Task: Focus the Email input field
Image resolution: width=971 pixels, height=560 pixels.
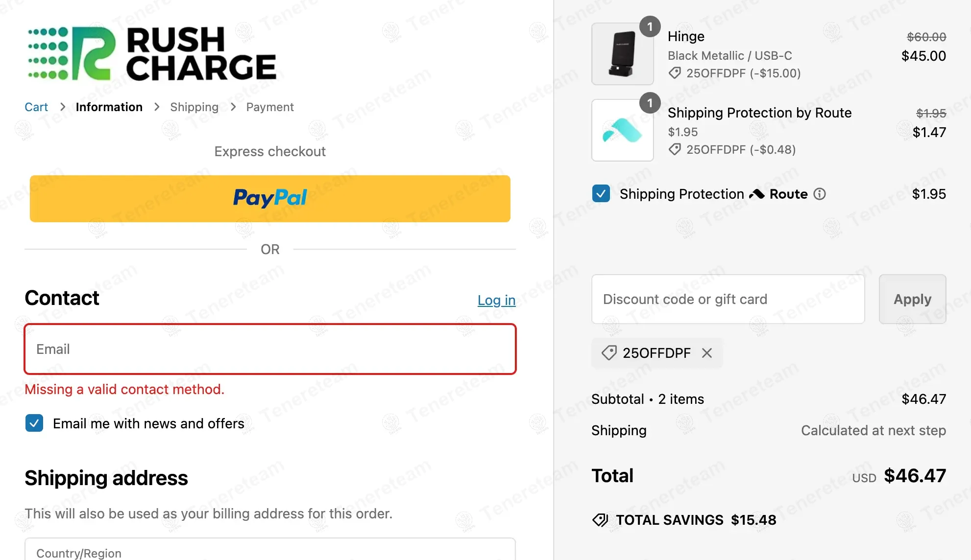Action: pos(270,349)
